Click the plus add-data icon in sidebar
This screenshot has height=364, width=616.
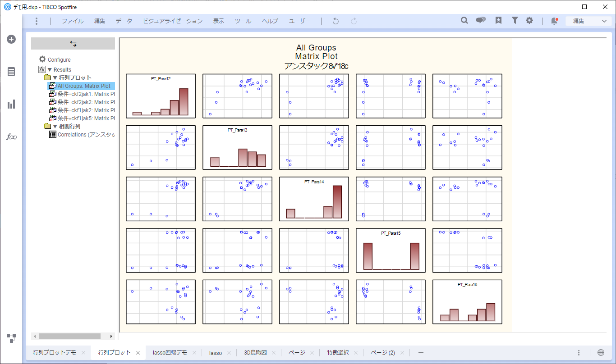11,39
